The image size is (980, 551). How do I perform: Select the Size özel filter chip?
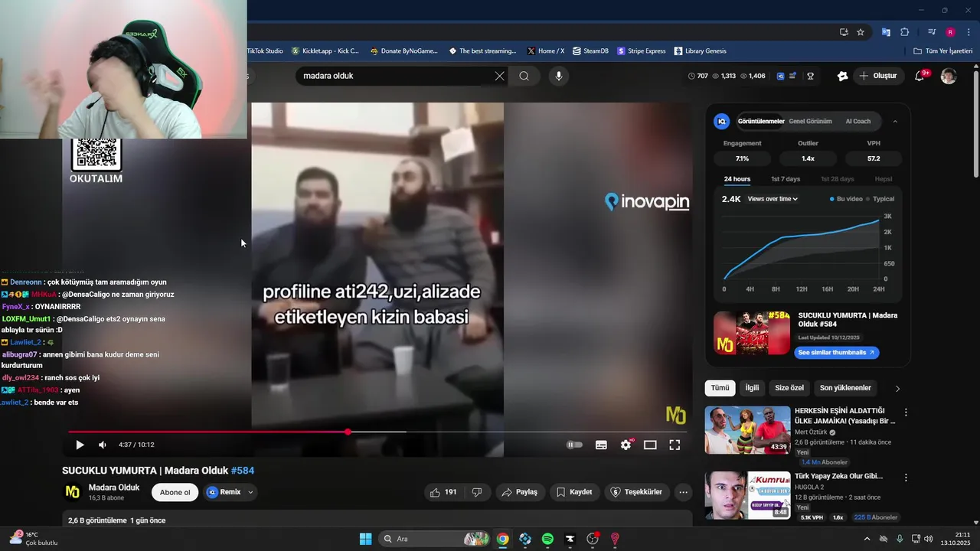(789, 388)
